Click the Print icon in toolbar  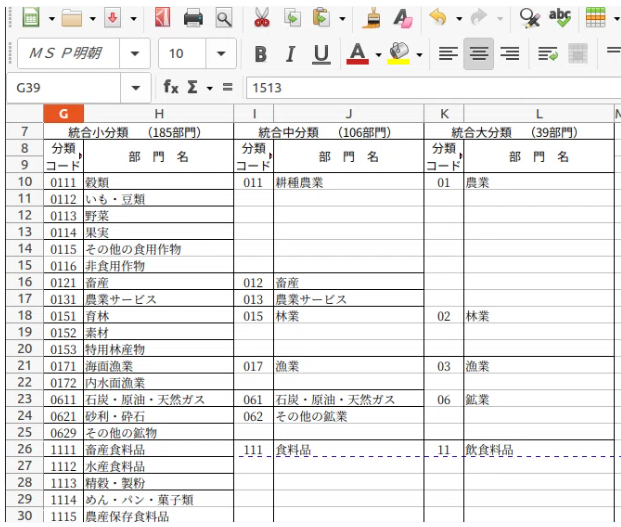[x=195, y=17]
